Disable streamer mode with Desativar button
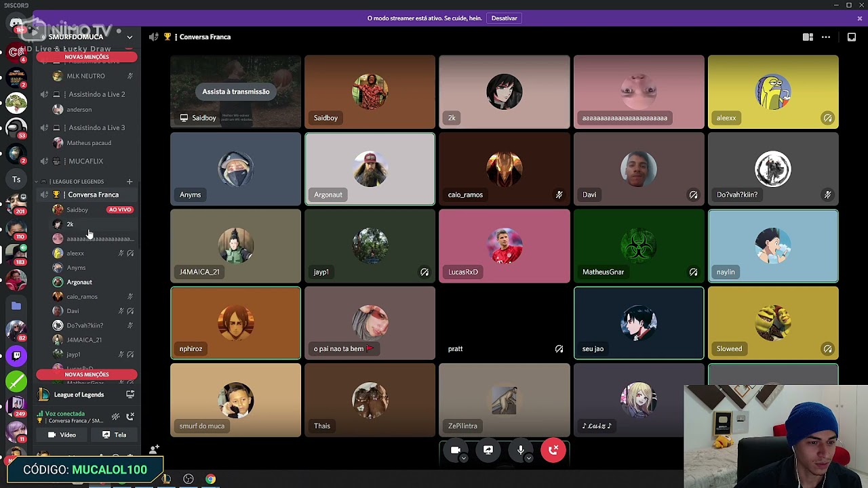This screenshot has width=868, height=488. [504, 18]
